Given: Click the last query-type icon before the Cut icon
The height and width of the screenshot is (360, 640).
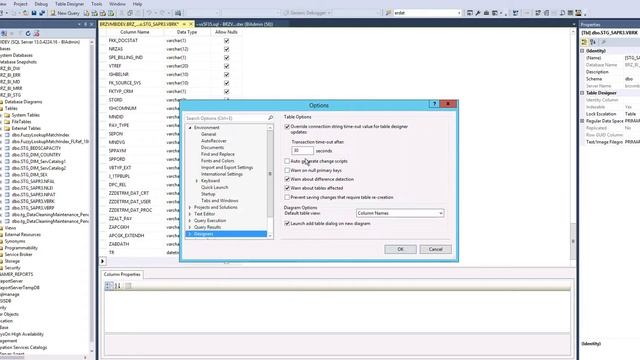Looking at the screenshot, I should tap(111, 13).
